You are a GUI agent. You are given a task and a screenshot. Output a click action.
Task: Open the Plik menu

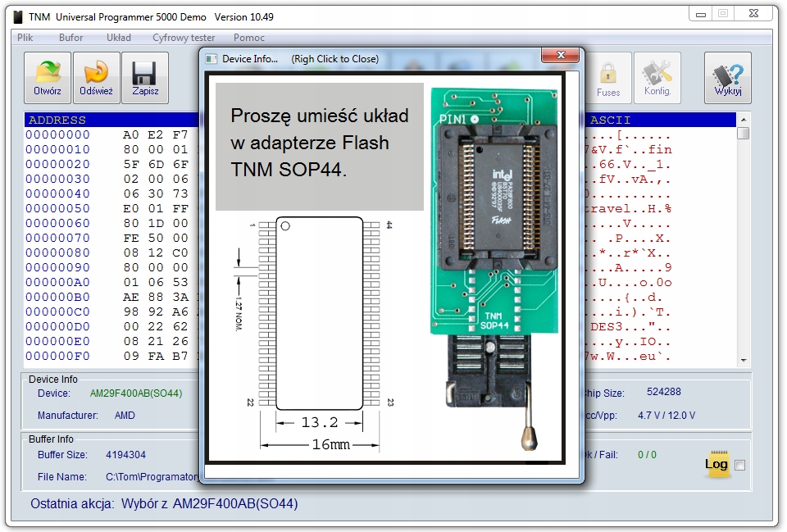point(25,38)
